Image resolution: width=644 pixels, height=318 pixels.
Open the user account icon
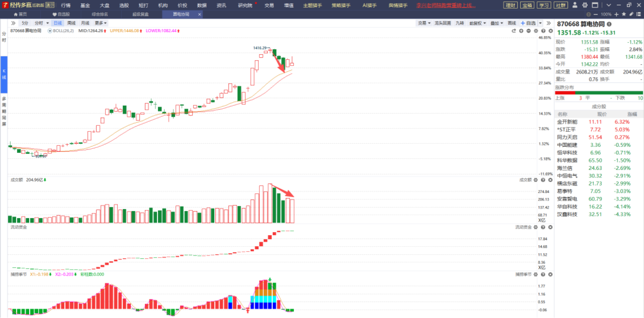[575, 5]
